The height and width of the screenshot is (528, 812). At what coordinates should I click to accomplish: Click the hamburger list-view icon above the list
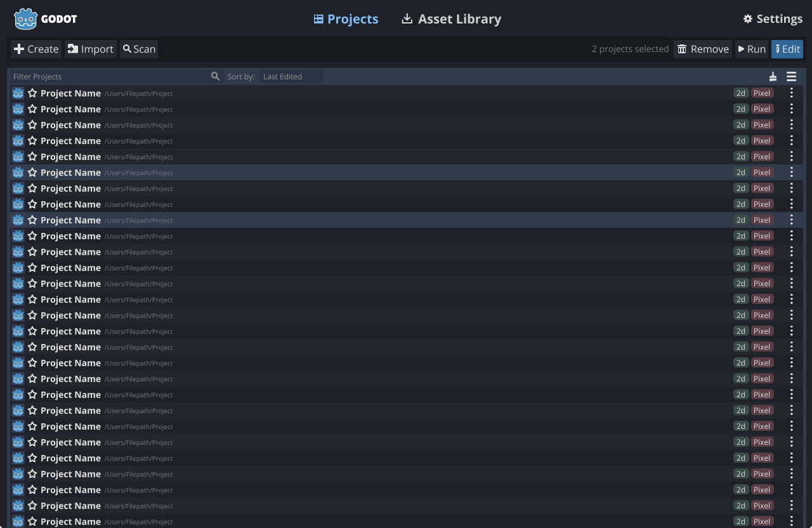(x=791, y=77)
